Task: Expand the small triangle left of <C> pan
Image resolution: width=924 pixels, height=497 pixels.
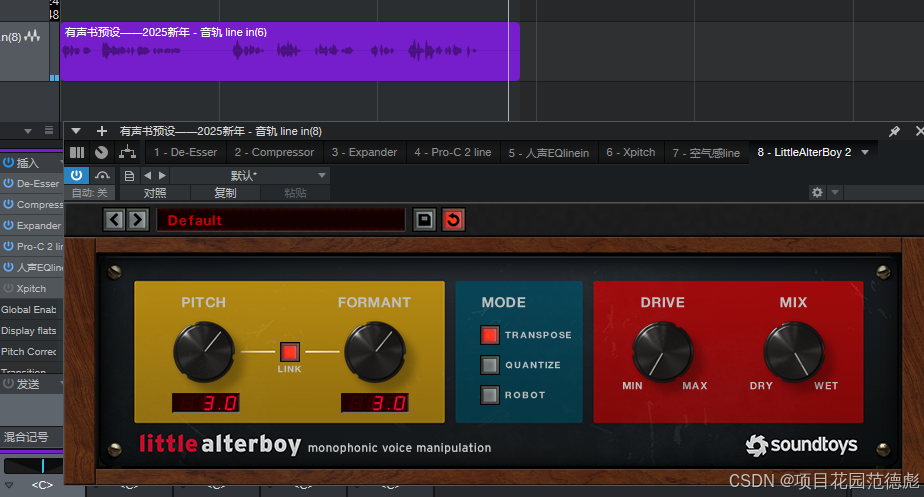Action: [9, 485]
